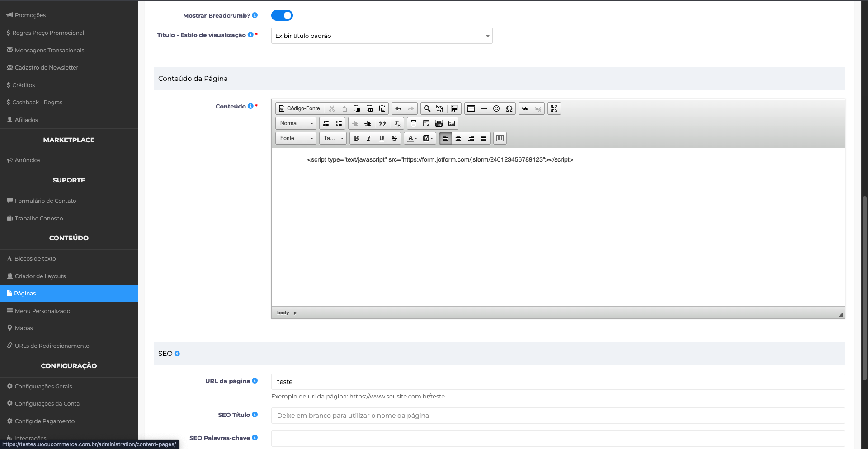Decrease indent in the editor
868x449 pixels.
(x=355, y=123)
